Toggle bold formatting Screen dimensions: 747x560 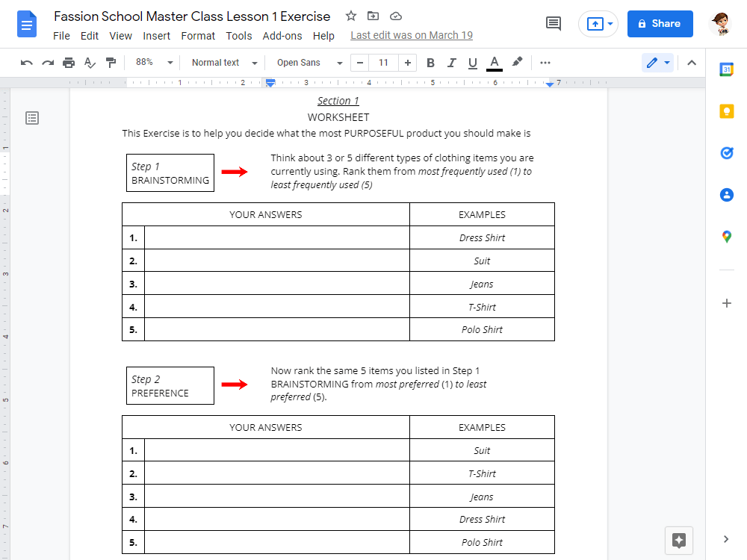pos(430,63)
